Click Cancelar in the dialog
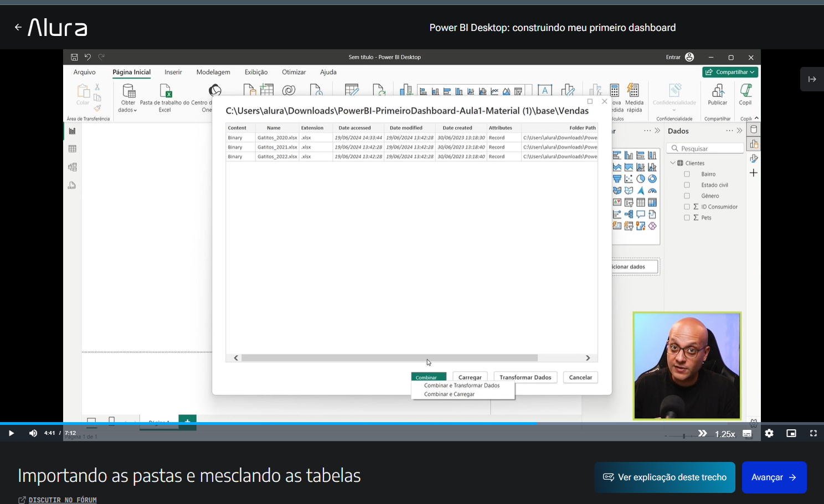824x504 pixels. pos(580,377)
